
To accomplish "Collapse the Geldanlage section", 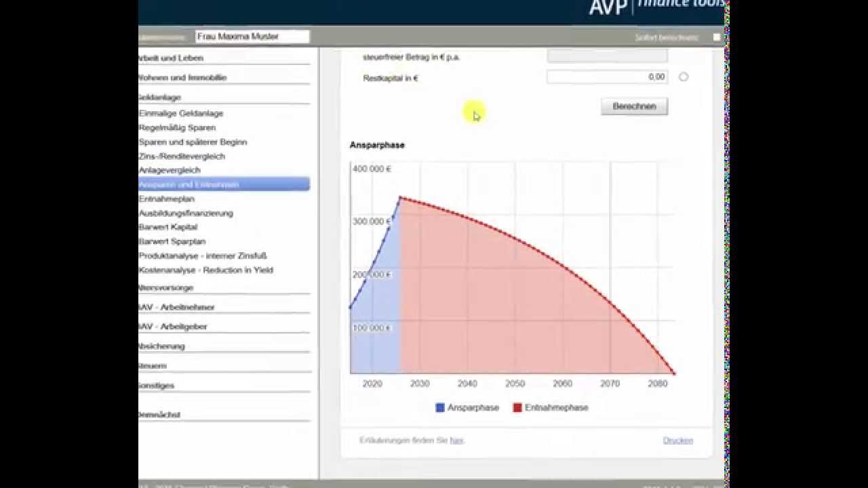I will click(160, 98).
